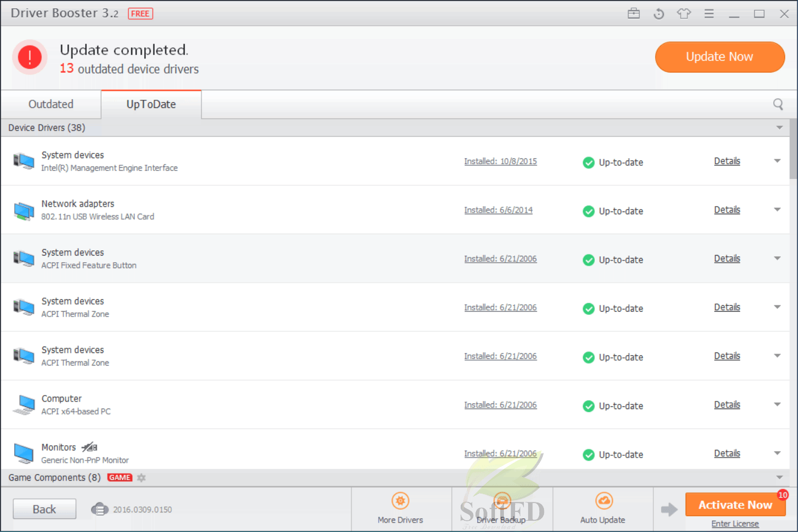Click the ACPI x64-based PC computer icon
The height and width of the screenshot is (532, 798).
click(x=24, y=404)
